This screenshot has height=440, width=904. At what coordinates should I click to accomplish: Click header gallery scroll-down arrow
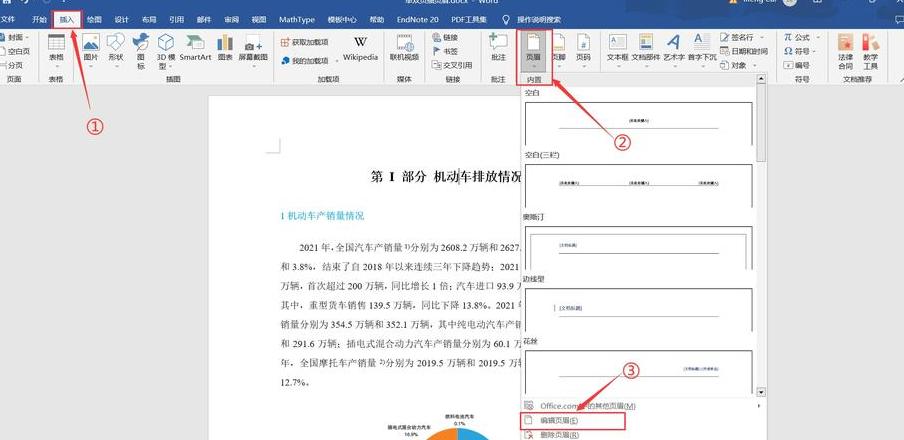pos(761,392)
